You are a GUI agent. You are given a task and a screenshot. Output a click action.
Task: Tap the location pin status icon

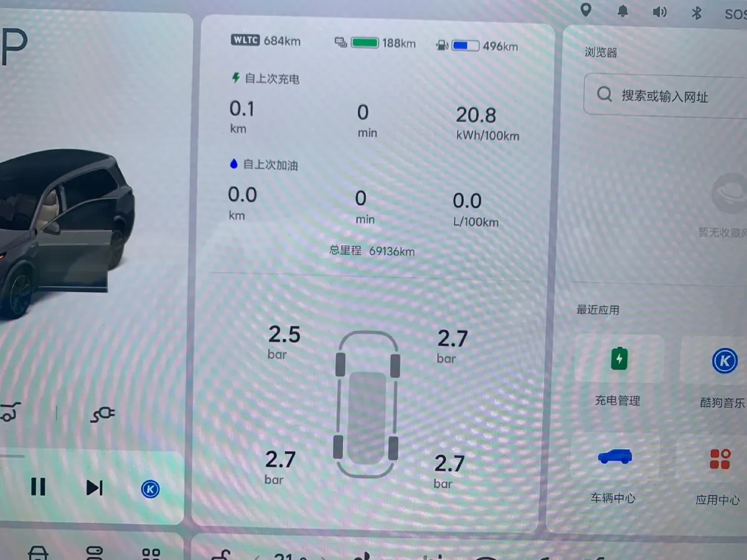pyautogui.click(x=586, y=11)
